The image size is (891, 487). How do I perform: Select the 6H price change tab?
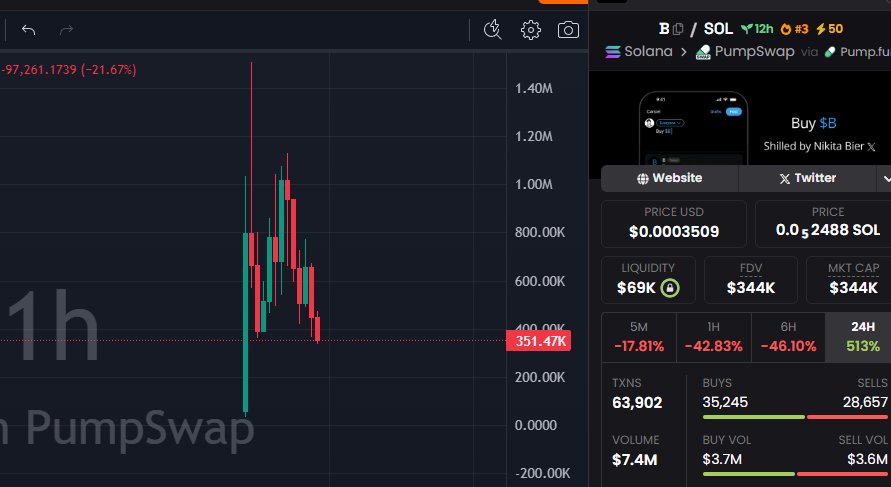click(x=787, y=337)
